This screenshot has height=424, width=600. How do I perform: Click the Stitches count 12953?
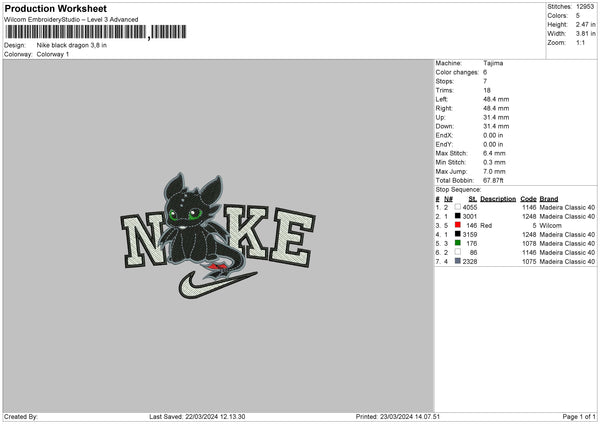[x=585, y=7]
